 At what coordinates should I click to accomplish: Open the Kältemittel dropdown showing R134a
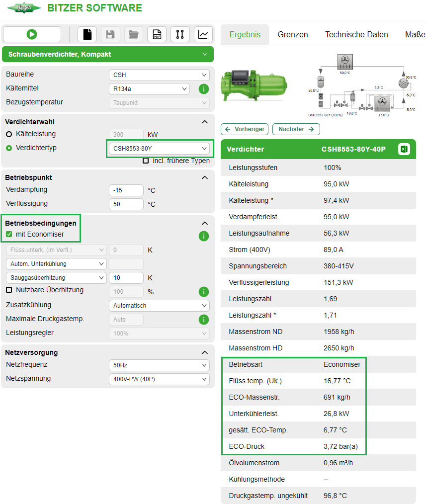click(x=149, y=88)
